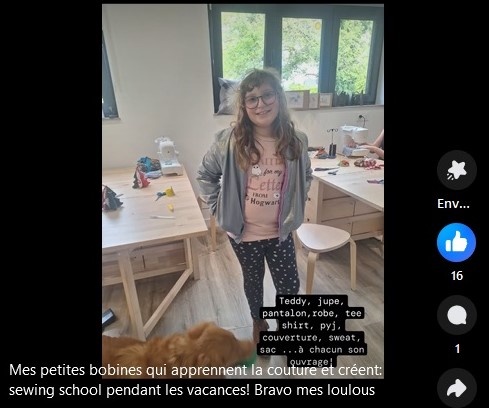
Task: Click caption line "sewing school pendant les vacances"
Action: tap(129, 390)
